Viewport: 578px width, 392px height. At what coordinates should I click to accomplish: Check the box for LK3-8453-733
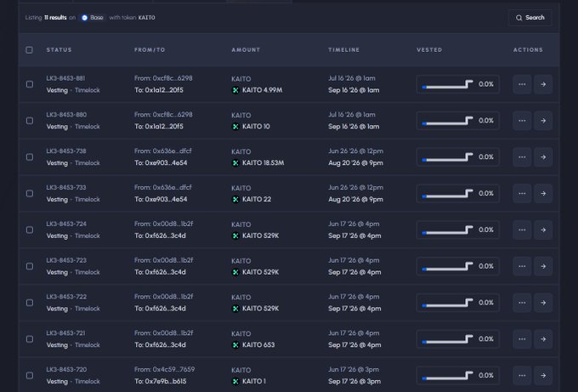tap(30, 193)
